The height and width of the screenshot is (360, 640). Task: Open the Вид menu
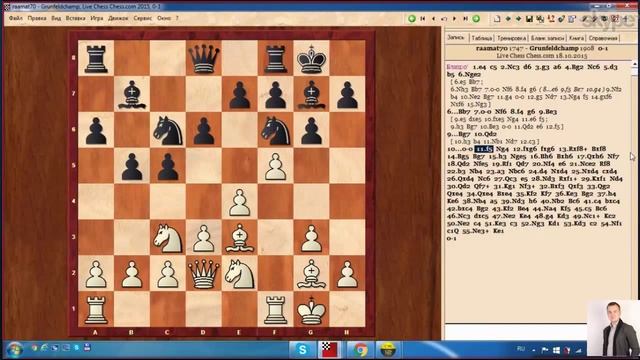pyautogui.click(x=56, y=18)
